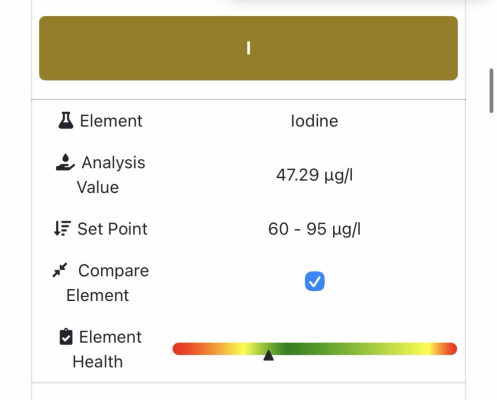Click the compress arrows Compare Element icon

[60, 270]
